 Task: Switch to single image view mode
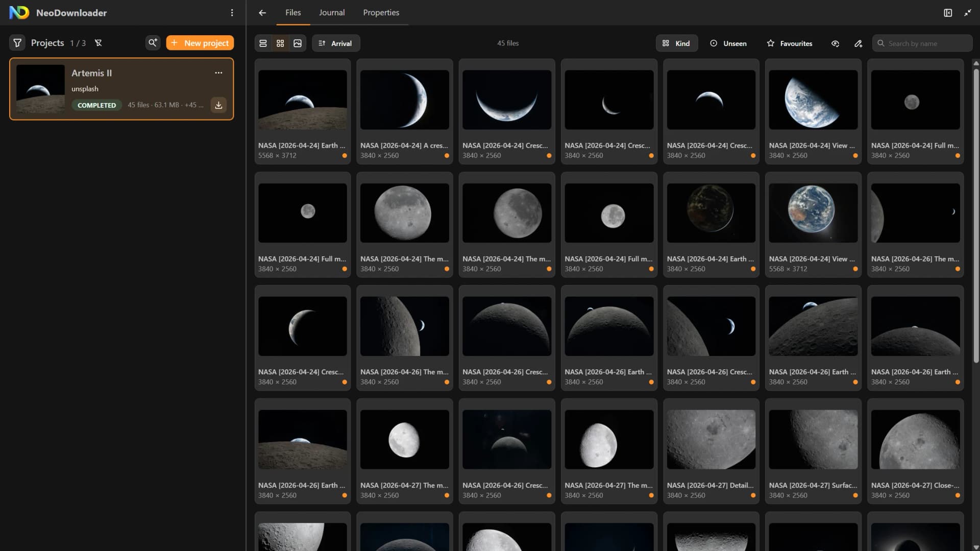[298, 43]
